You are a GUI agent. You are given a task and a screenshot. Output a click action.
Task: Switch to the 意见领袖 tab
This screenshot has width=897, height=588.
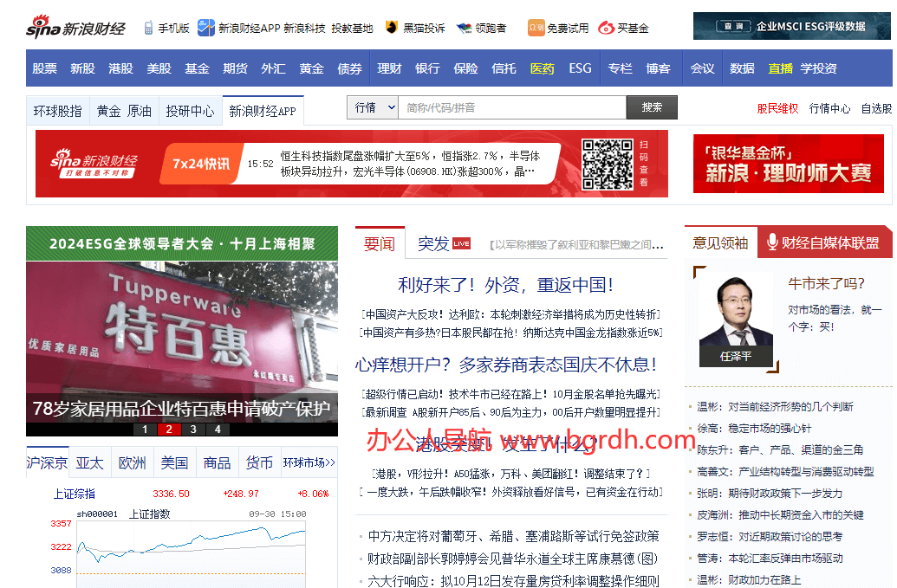coord(720,242)
